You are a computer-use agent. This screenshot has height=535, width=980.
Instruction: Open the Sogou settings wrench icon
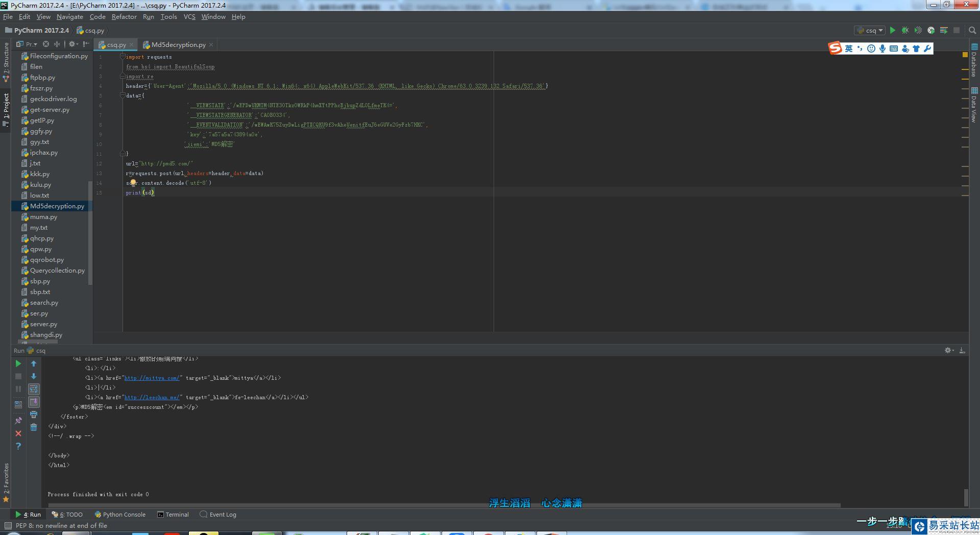click(x=927, y=48)
